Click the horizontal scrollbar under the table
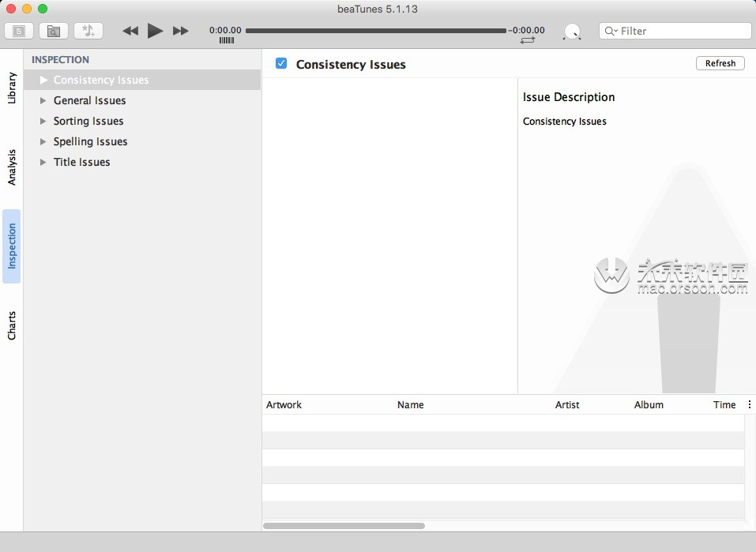756x552 pixels. [344, 526]
